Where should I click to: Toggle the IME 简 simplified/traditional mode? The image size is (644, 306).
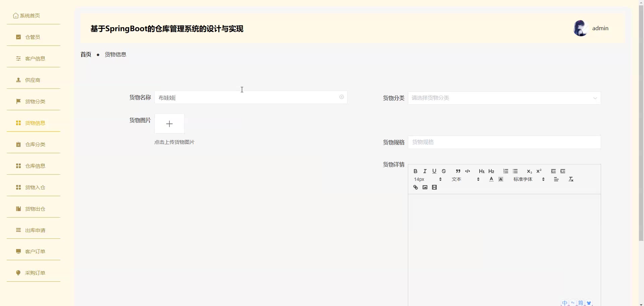581,303
